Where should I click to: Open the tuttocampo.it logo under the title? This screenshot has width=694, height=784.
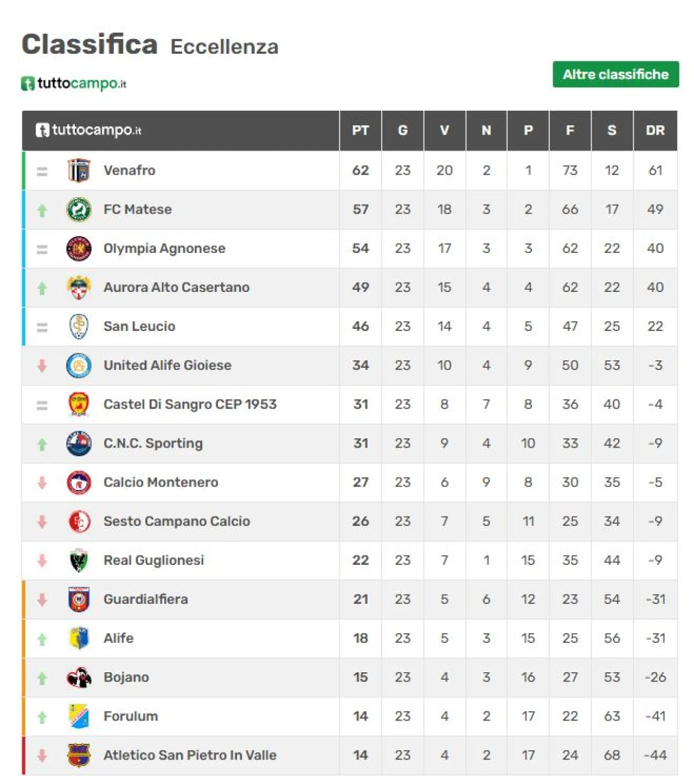(x=74, y=84)
